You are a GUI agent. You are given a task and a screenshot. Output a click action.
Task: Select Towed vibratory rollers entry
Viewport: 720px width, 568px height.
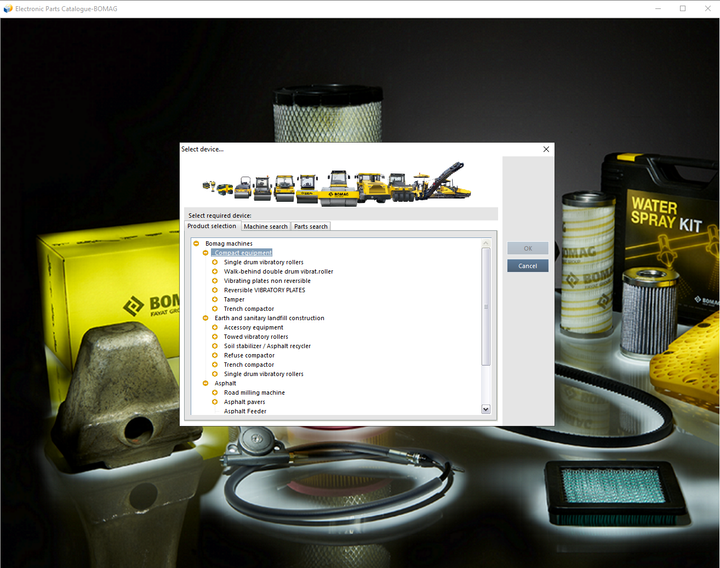point(256,337)
